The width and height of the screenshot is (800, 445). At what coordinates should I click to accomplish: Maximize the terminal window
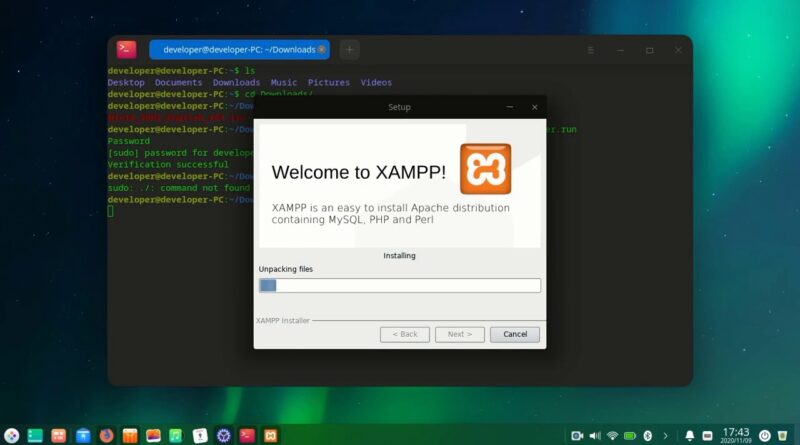pos(649,50)
